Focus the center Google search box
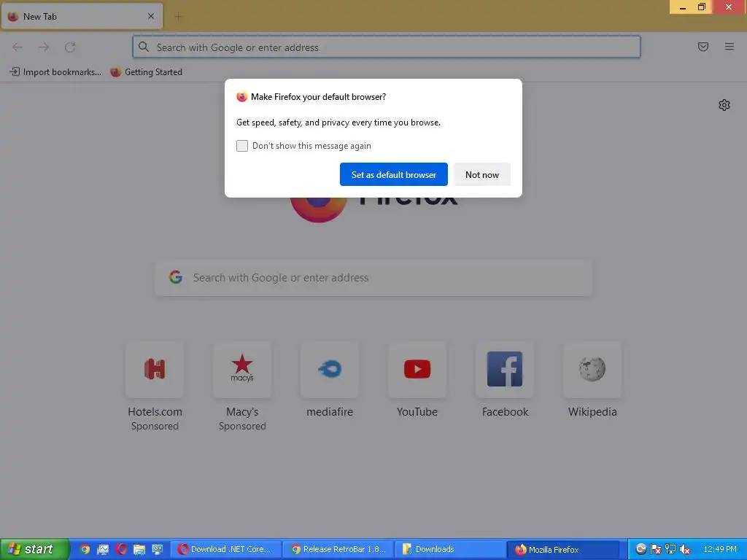 [373, 278]
